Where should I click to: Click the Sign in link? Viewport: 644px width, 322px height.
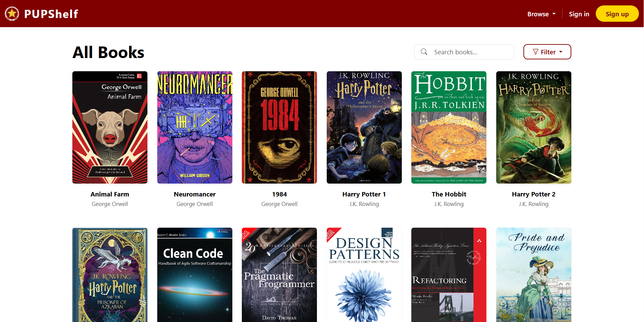click(579, 14)
